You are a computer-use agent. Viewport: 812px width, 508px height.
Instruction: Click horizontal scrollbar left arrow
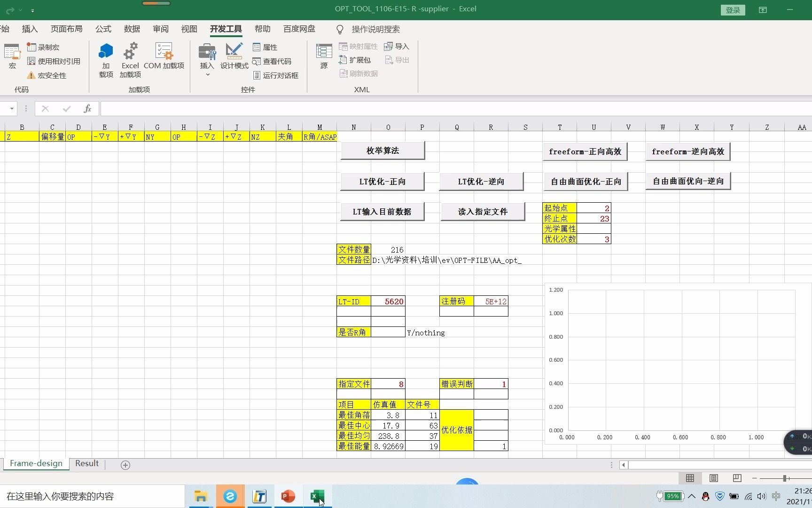(x=624, y=465)
